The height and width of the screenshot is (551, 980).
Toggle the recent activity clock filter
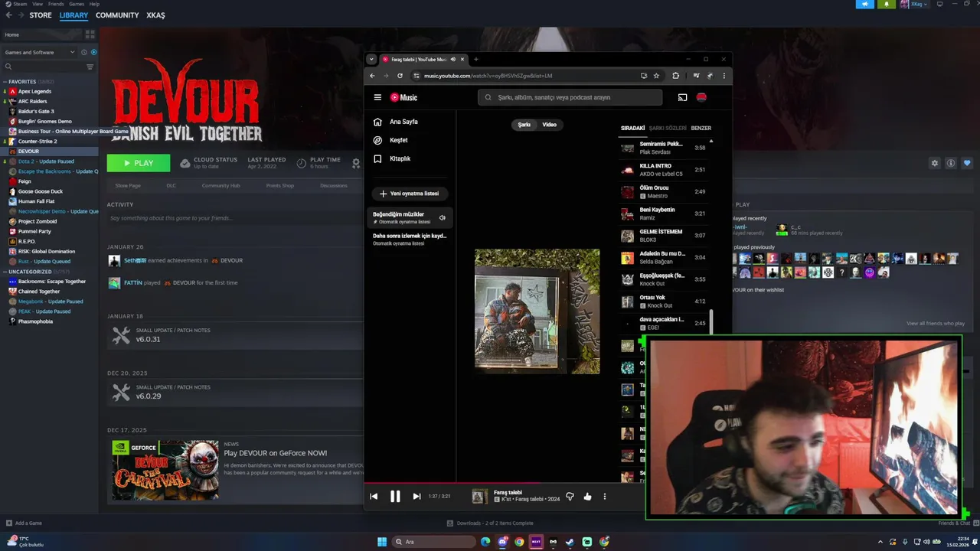[84, 52]
